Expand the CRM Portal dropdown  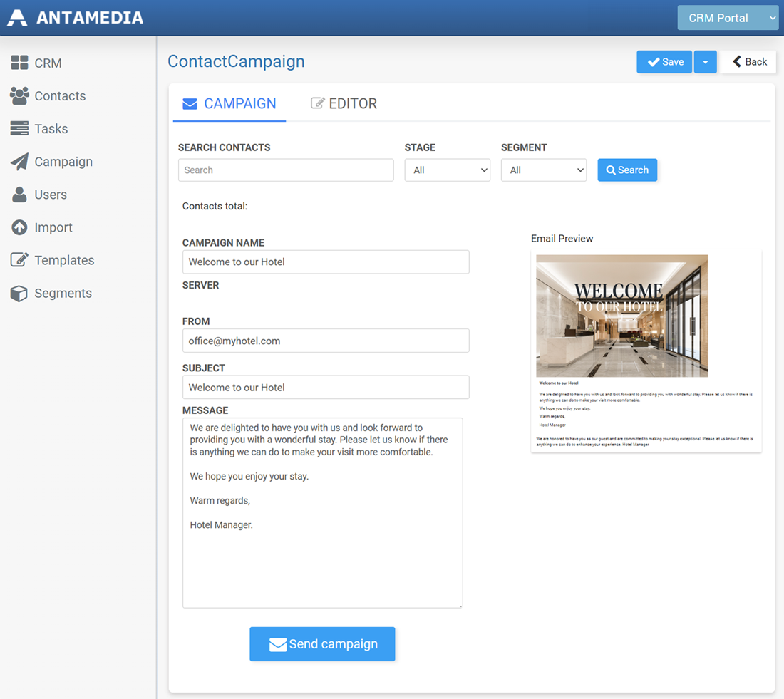[x=727, y=18]
